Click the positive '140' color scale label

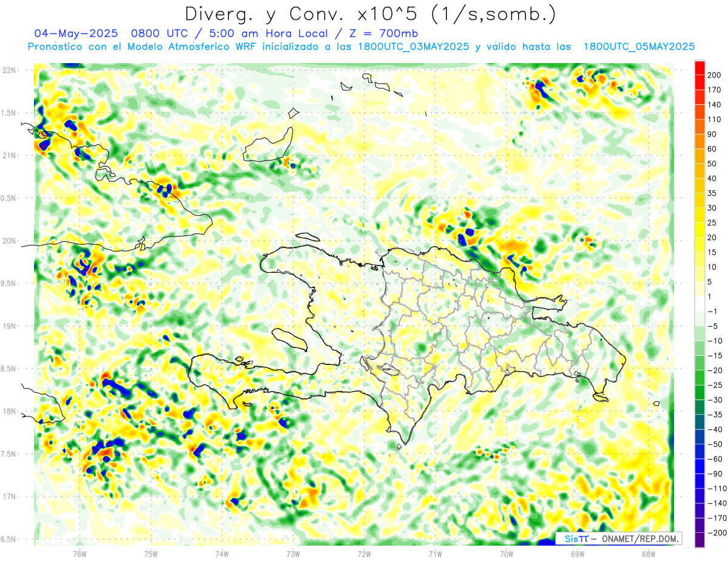point(715,105)
